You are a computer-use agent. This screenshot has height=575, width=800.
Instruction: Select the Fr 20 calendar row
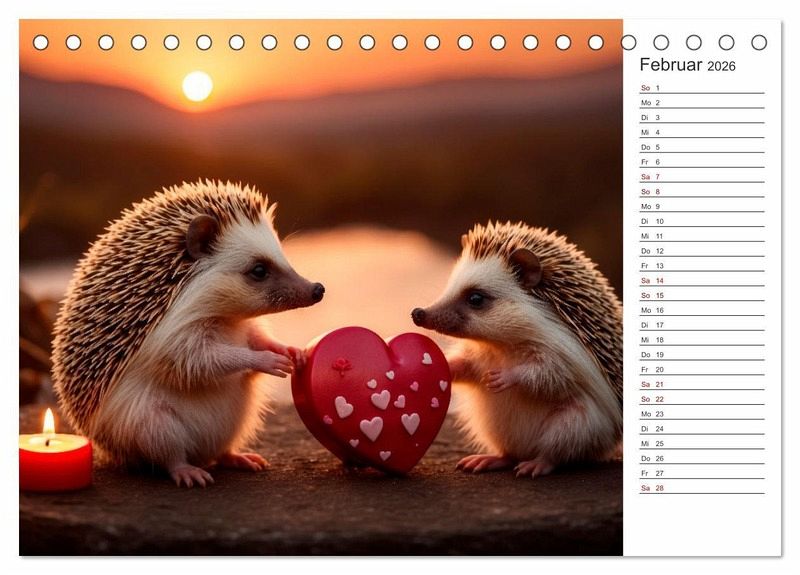point(702,369)
